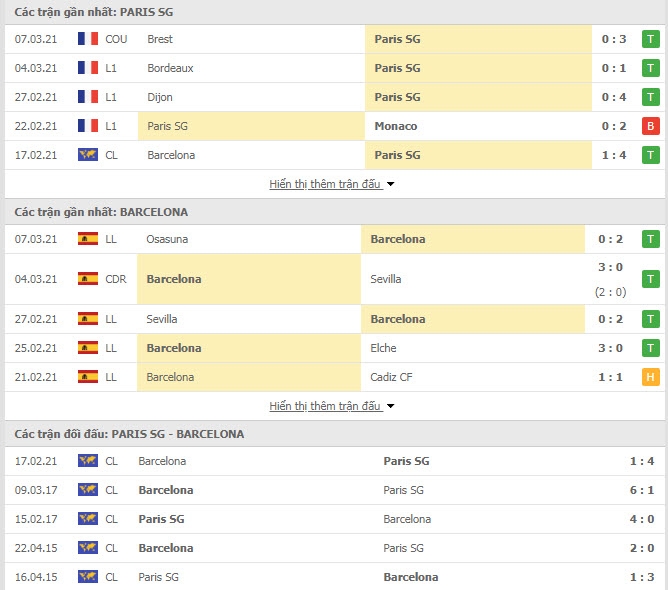Click the red B loss badge for Monaco match

651,126
